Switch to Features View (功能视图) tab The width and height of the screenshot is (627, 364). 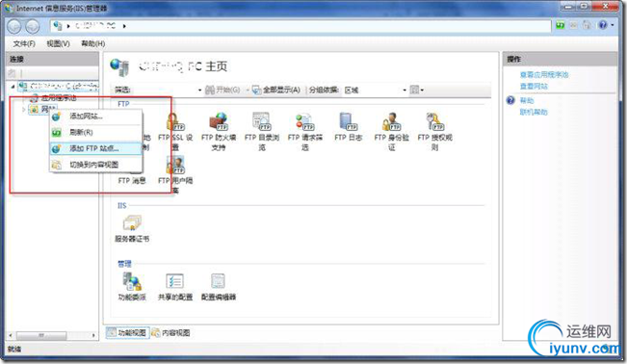(x=127, y=332)
